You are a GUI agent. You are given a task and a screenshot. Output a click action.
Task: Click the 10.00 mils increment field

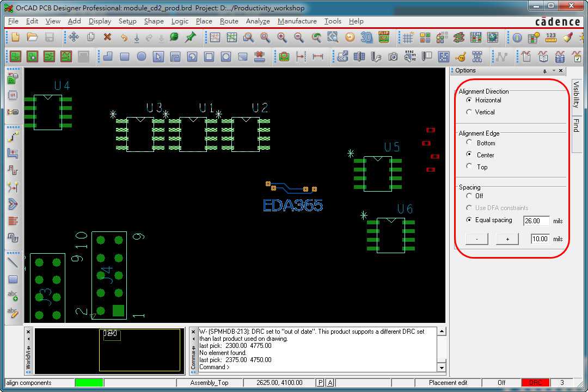click(x=540, y=239)
